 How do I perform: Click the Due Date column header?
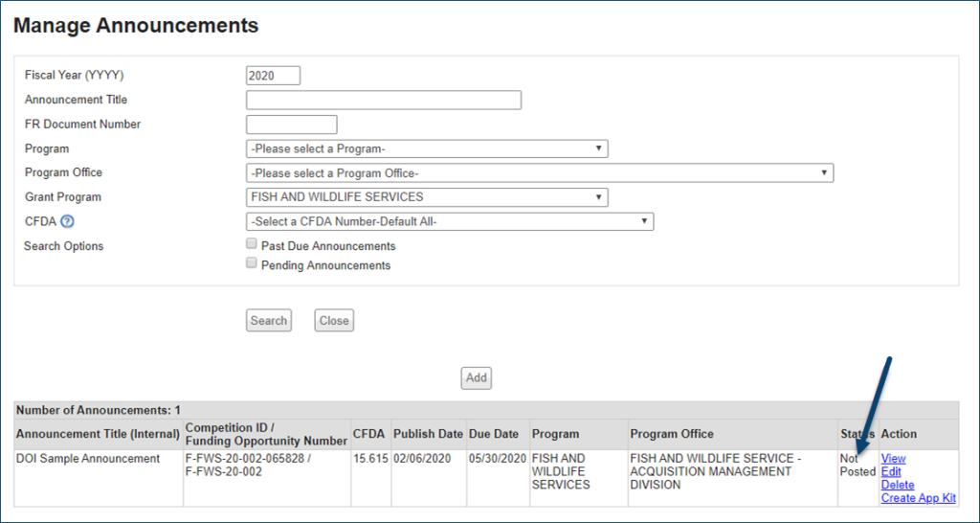494,434
